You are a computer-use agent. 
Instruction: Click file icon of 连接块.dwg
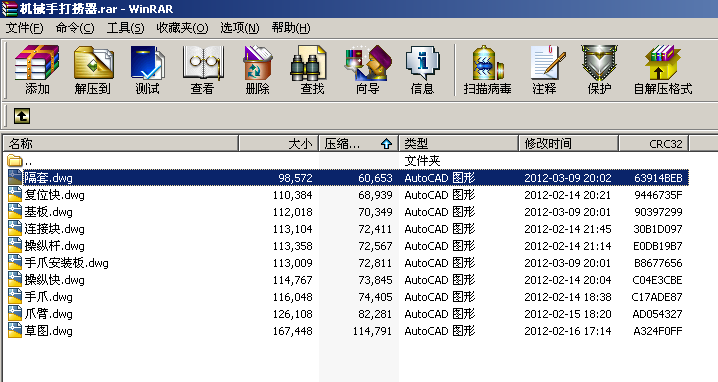tap(15, 229)
